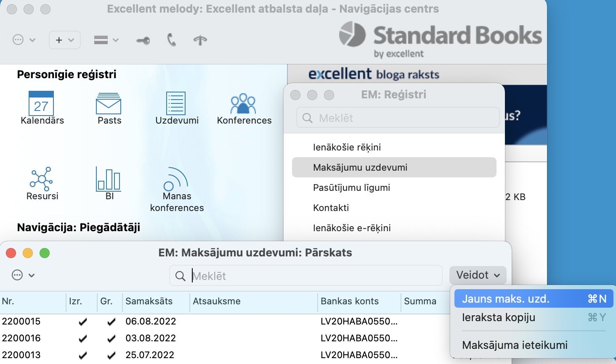Expand the plus (+) dropdown in the toolbar
616x364 pixels.
pyautogui.click(x=64, y=40)
